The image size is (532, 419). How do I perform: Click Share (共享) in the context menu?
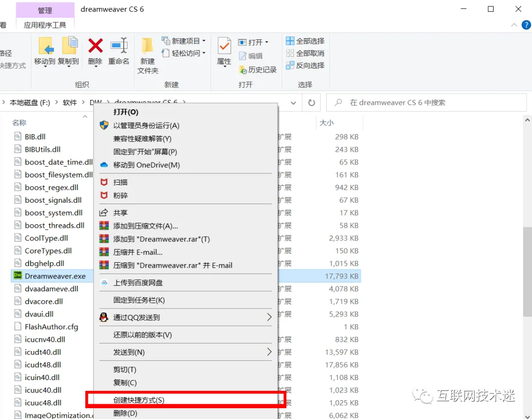coord(185,213)
